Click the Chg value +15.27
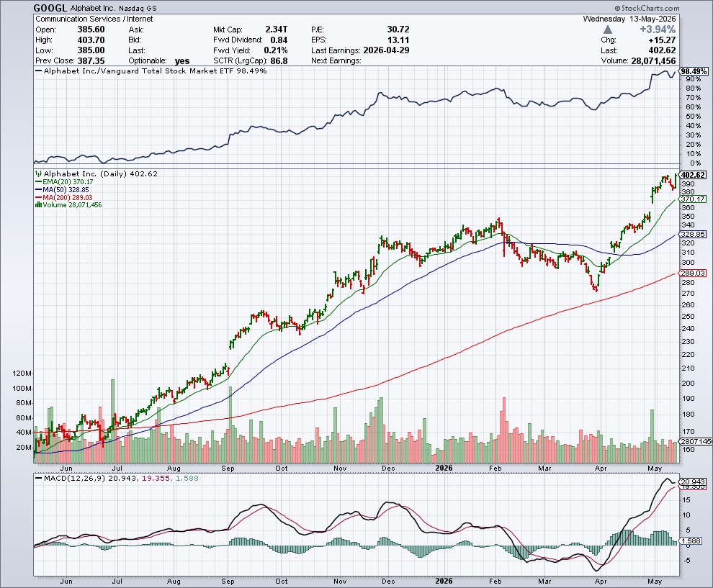 662,40
